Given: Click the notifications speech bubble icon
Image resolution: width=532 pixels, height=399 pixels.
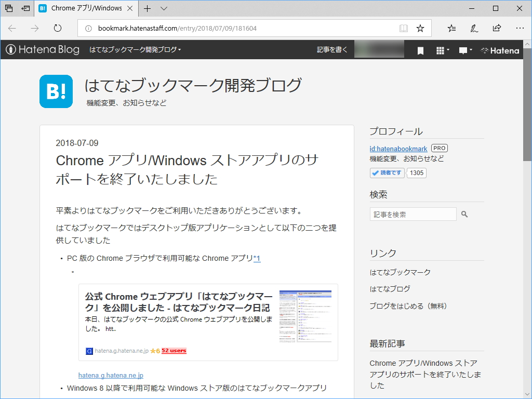Looking at the screenshot, I should pos(462,50).
